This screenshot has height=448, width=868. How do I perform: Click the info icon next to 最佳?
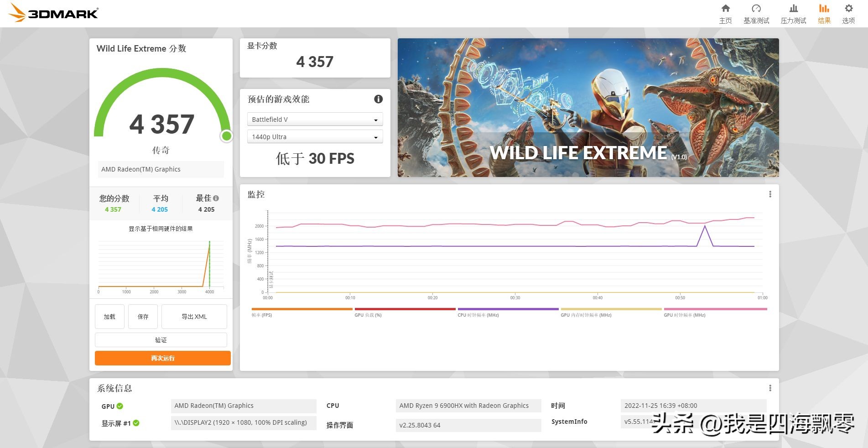(216, 198)
